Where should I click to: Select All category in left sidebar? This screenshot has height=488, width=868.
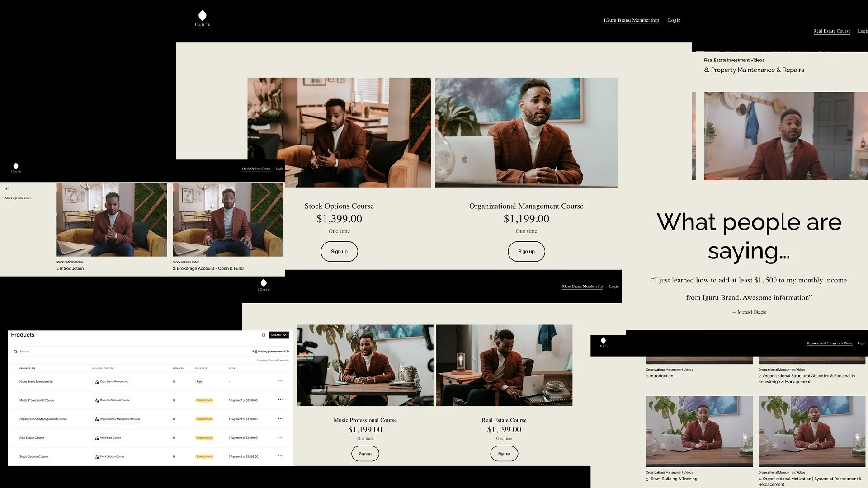click(x=7, y=188)
